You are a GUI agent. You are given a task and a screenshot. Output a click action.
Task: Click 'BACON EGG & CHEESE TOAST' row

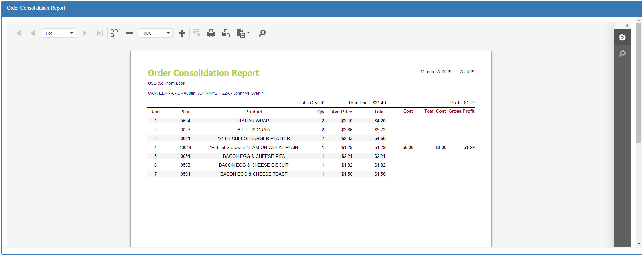click(x=254, y=174)
